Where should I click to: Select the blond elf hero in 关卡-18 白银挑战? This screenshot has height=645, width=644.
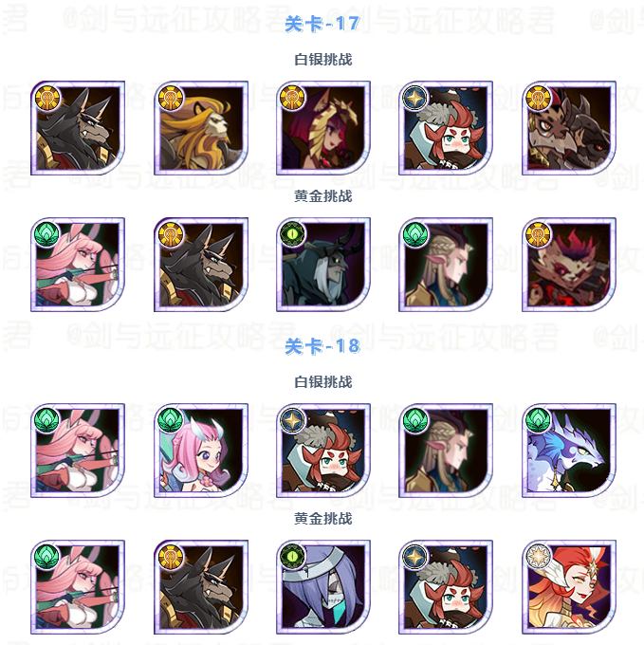[x=446, y=451]
